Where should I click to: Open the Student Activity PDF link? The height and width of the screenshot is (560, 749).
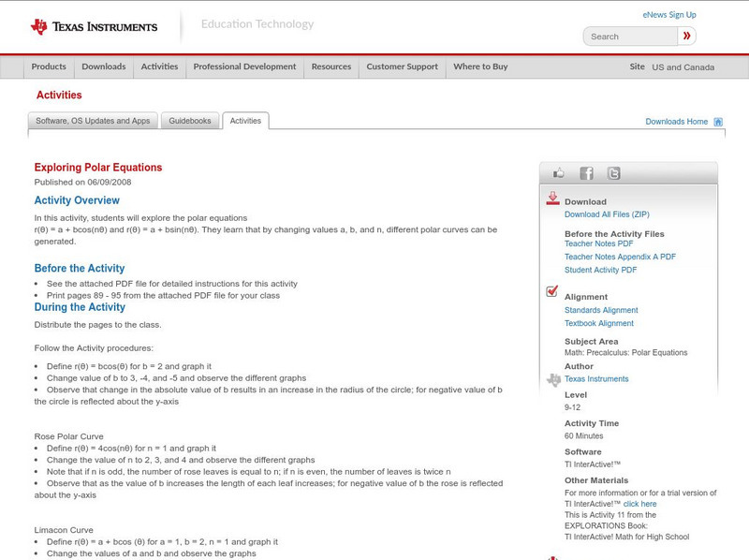pyautogui.click(x=600, y=270)
